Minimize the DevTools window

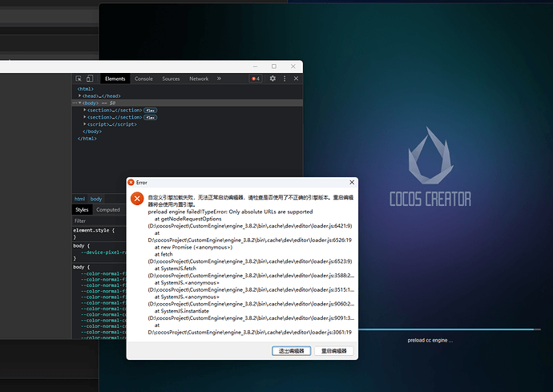pyautogui.click(x=256, y=67)
